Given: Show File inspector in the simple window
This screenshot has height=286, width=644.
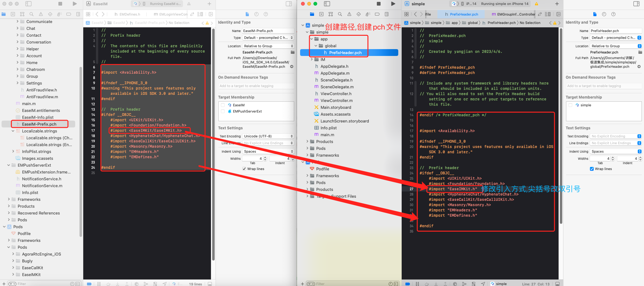Looking at the screenshot, I should 595,14.
